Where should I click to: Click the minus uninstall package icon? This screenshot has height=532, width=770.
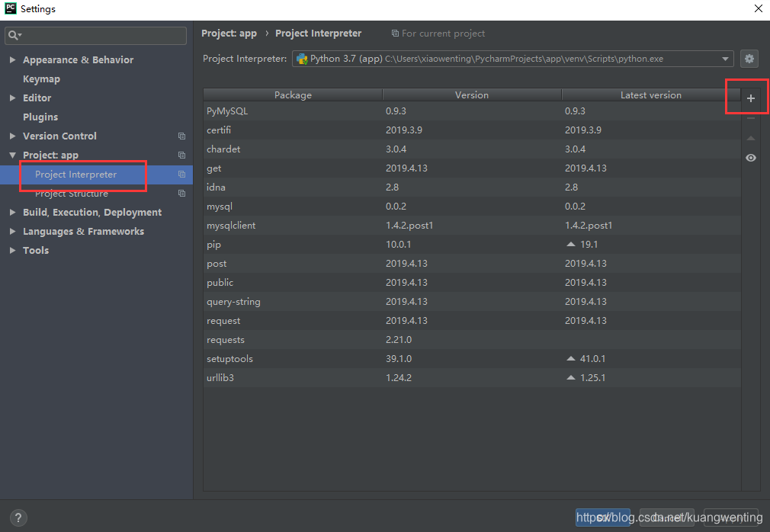click(x=751, y=118)
